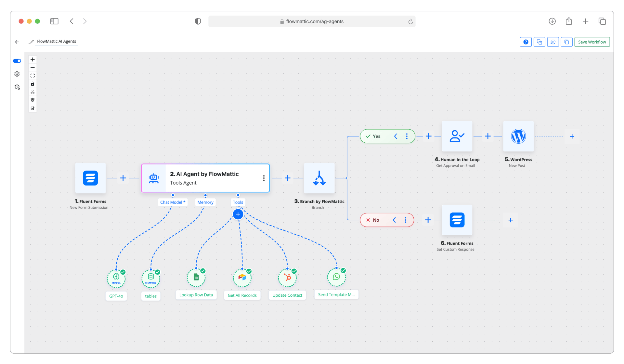Collapse the Yes branch chevron
624x364 pixels.
pyautogui.click(x=396, y=136)
